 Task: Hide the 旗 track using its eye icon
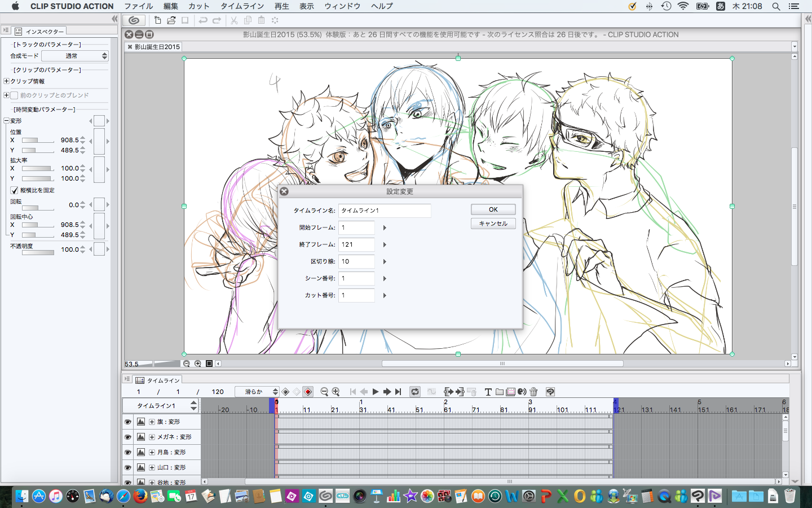[128, 422]
